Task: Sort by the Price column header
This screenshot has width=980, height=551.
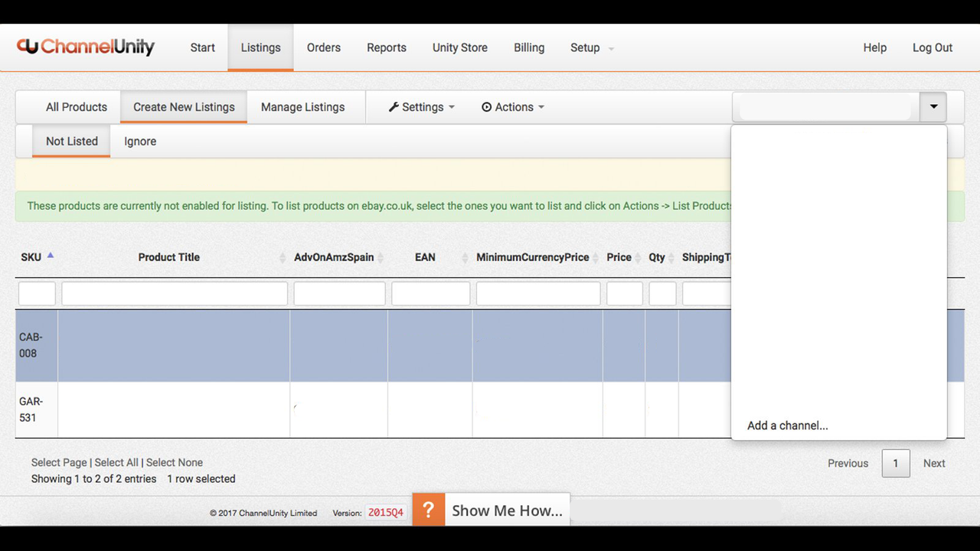Action: pos(619,257)
